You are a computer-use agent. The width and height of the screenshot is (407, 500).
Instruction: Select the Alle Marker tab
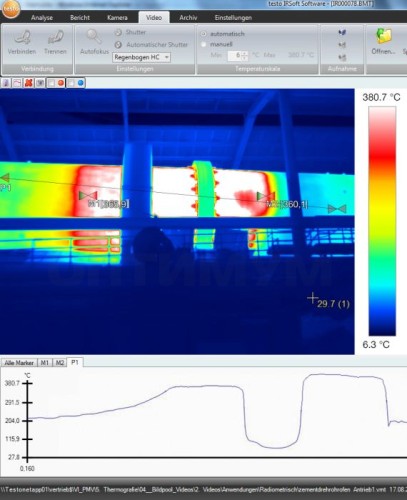pyautogui.click(x=19, y=363)
